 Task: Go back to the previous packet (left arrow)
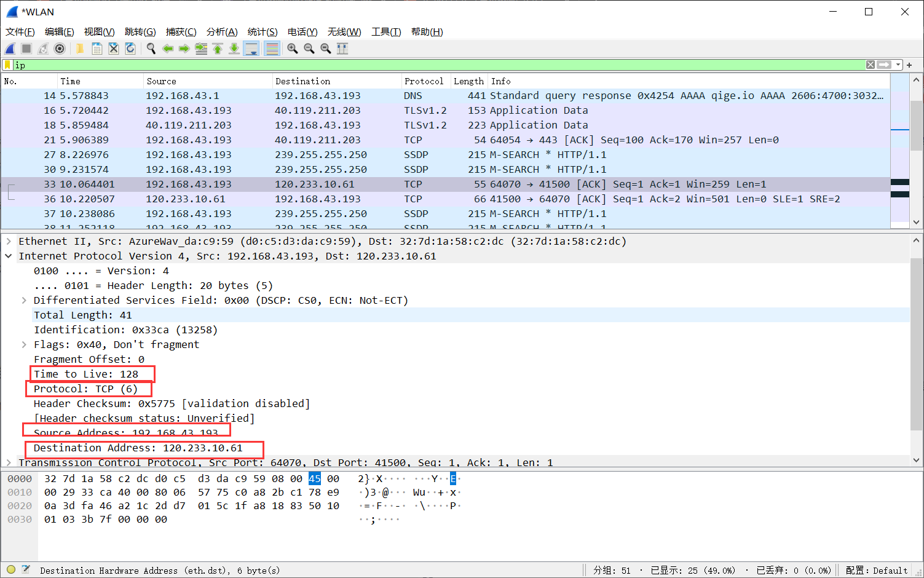click(167, 49)
